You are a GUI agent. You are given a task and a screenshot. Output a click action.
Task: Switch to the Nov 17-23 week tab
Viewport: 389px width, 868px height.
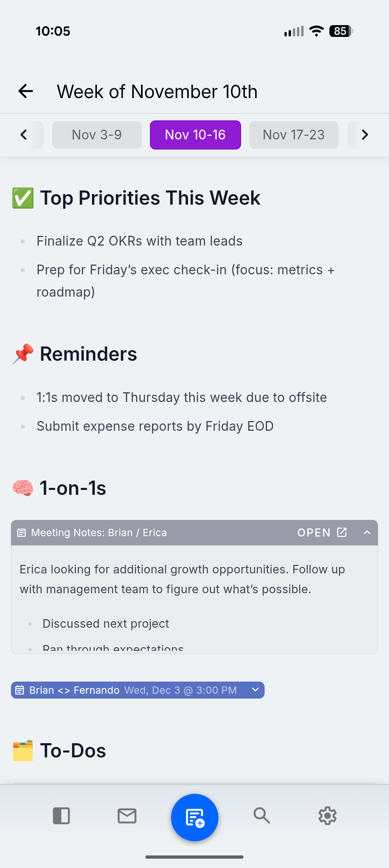pos(293,135)
